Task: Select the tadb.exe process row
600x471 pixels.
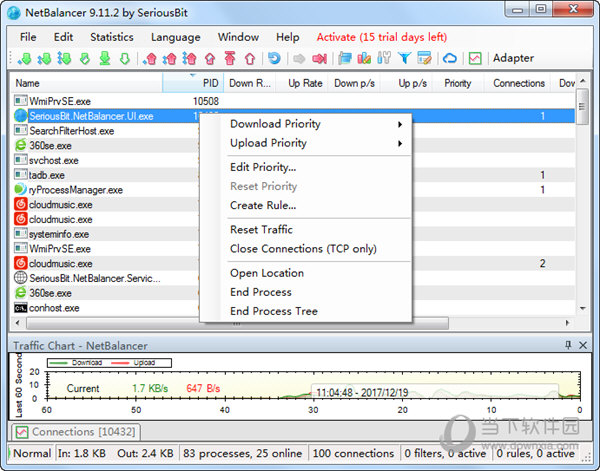Action: point(293,175)
